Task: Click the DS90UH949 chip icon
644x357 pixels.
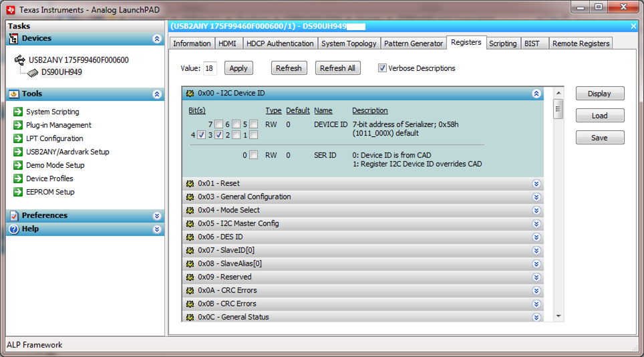Action: pos(33,73)
